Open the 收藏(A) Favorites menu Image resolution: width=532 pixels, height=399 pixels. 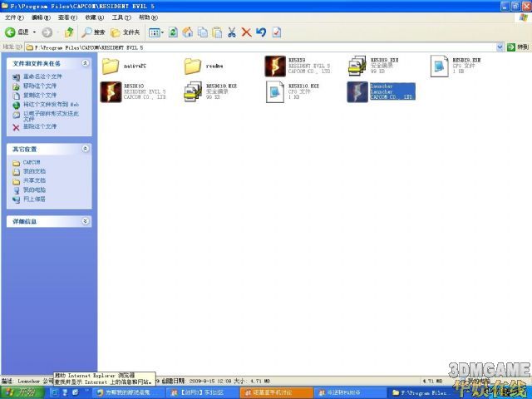pos(94,17)
